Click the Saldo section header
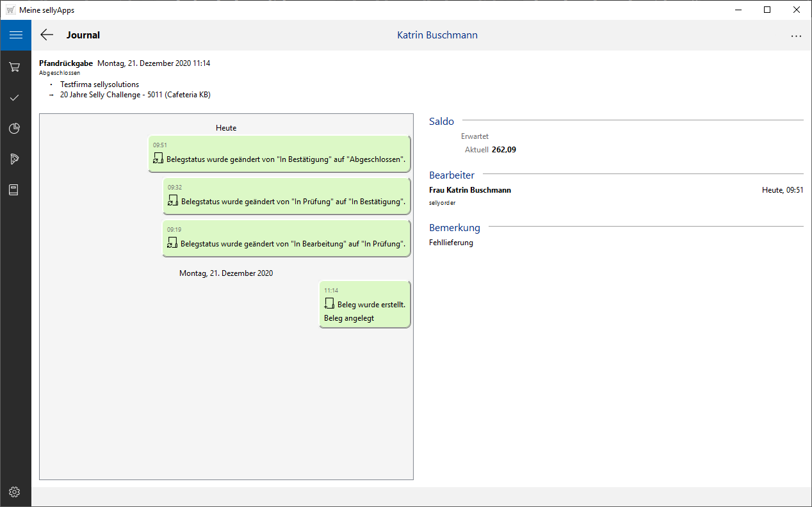The height and width of the screenshot is (507, 812). click(441, 122)
